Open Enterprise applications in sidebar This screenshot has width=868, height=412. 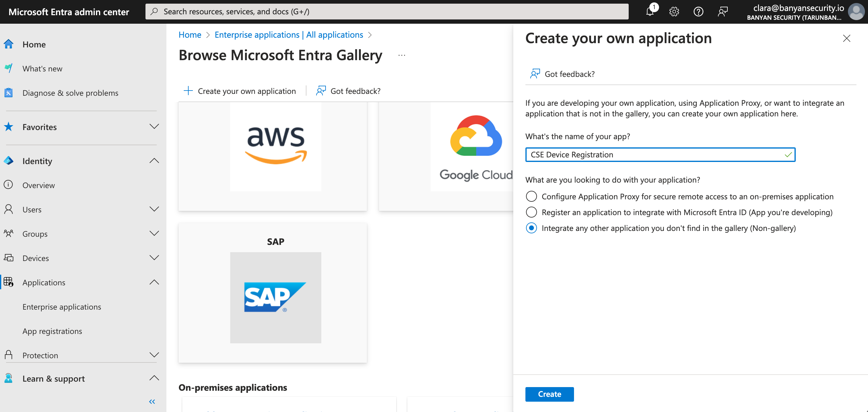click(x=62, y=307)
